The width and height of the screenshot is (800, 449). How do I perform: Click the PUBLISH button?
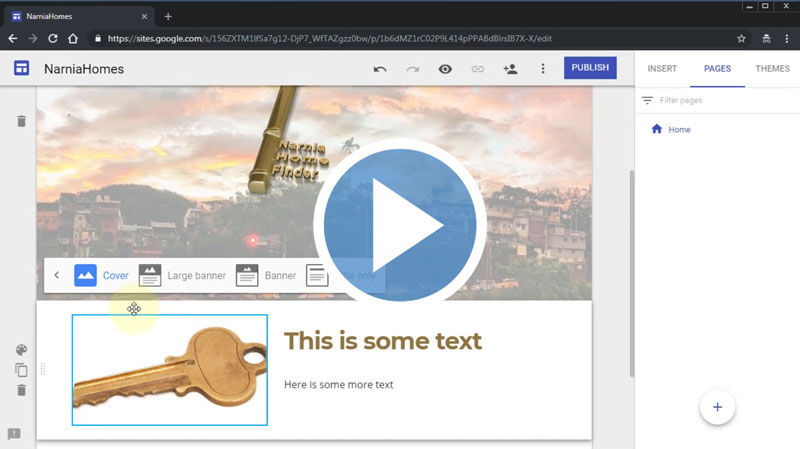(x=590, y=68)
